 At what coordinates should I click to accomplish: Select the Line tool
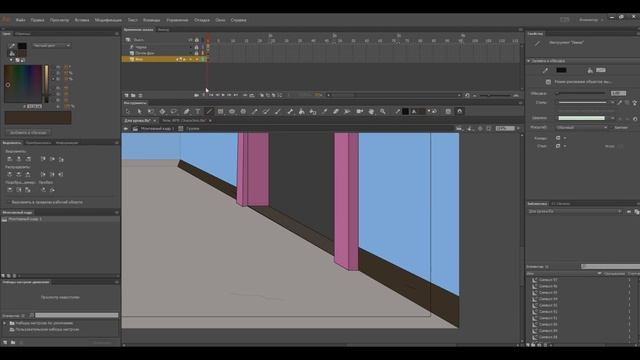pos(209,111)
